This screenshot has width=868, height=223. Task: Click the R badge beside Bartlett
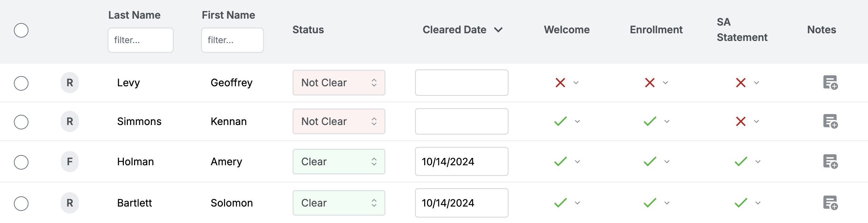tap(70, 203)
